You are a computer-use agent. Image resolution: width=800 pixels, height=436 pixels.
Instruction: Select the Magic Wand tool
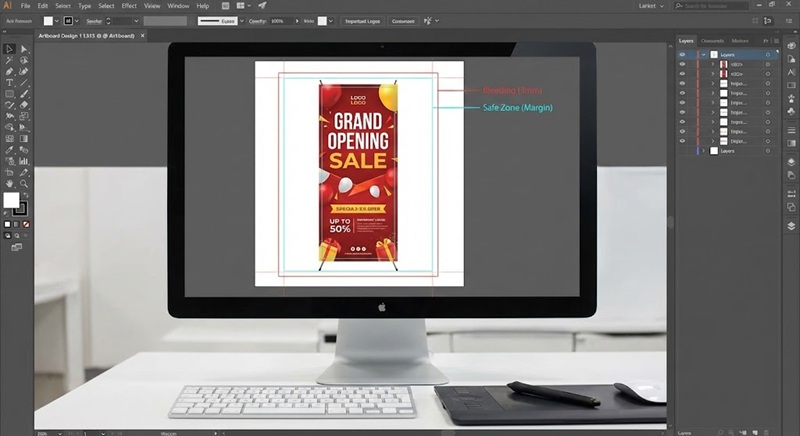[9, 60]
